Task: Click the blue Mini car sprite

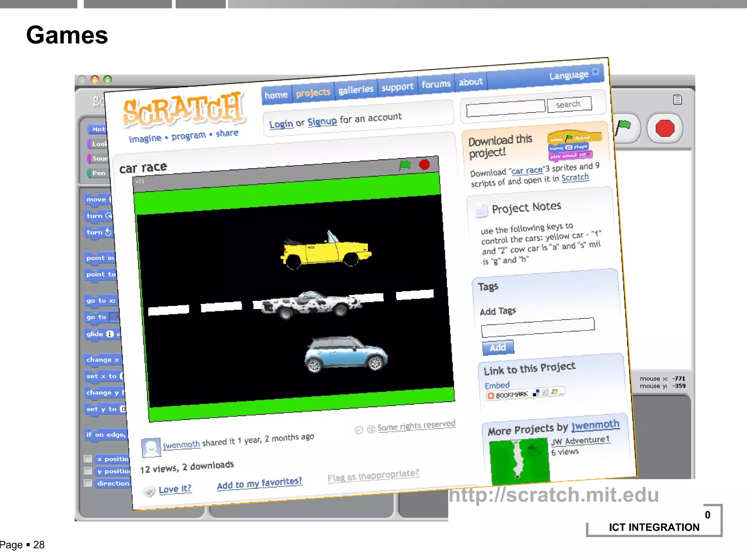Action: (x=346, y=354)
